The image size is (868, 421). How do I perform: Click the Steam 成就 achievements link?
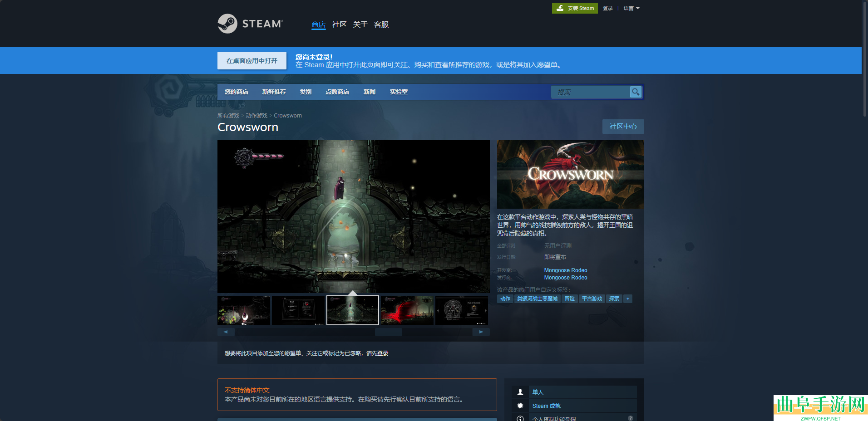547,406
